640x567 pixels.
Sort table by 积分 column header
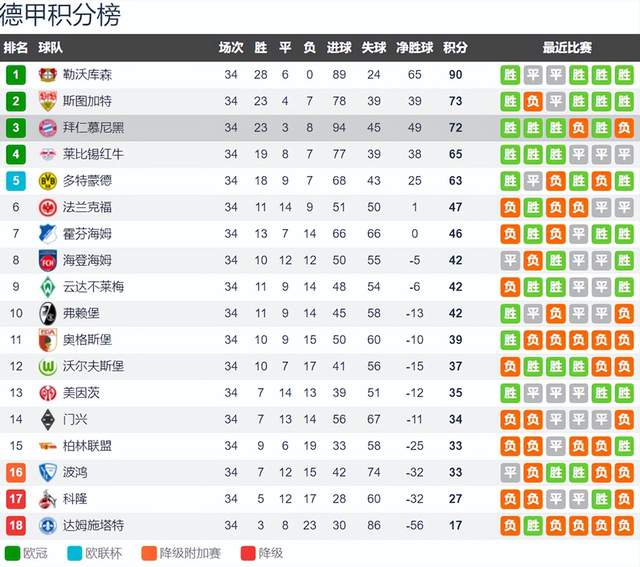point(456,48)
